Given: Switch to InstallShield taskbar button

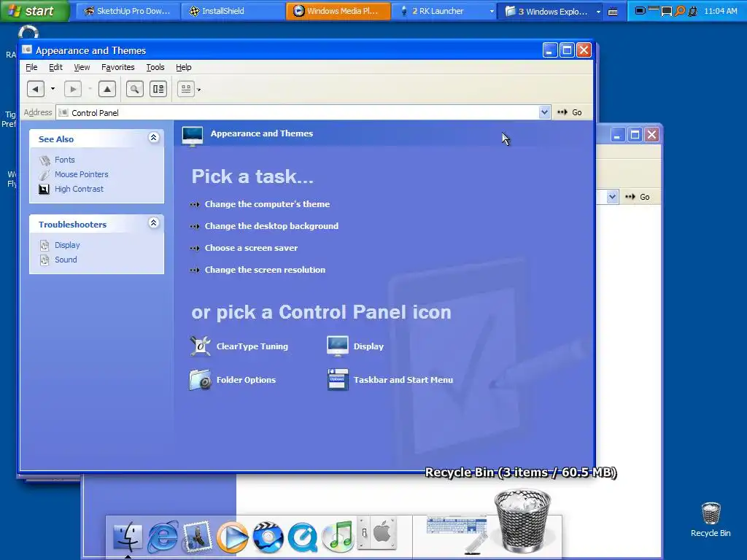Looking at the screenshot, I should [x=233, y=11].
